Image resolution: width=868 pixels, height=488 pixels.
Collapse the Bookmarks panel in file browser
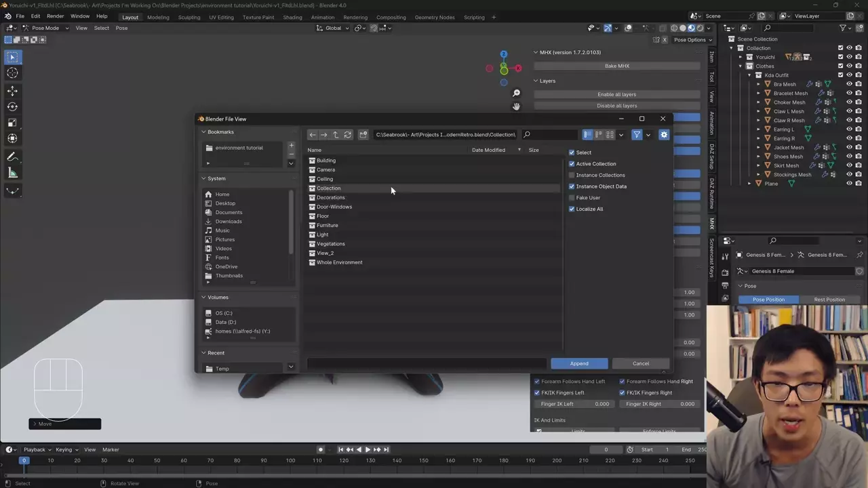pyautogui.click(x=205, y=132)
